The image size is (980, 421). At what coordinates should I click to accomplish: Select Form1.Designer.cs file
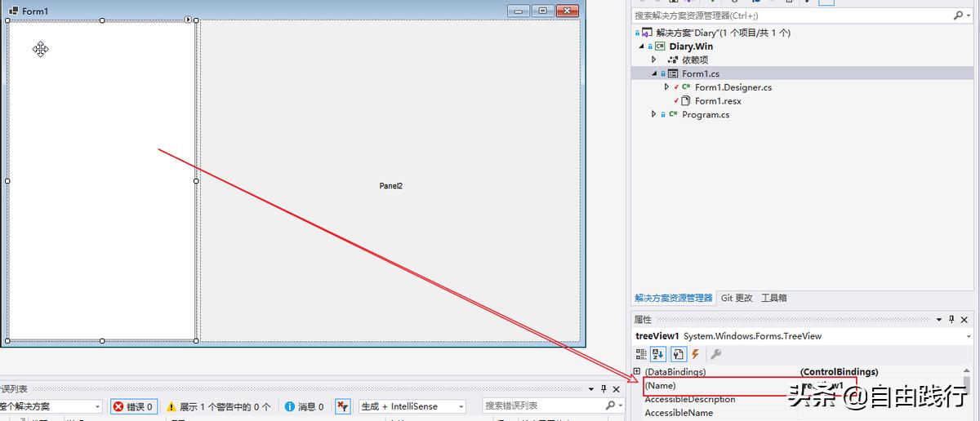coord(733,87)
